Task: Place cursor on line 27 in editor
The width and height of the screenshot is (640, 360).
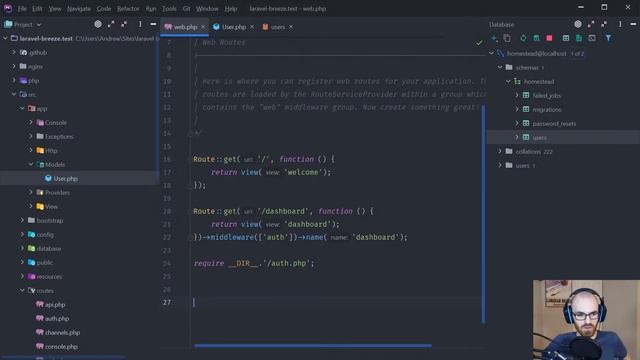Action: click(339, 302)
